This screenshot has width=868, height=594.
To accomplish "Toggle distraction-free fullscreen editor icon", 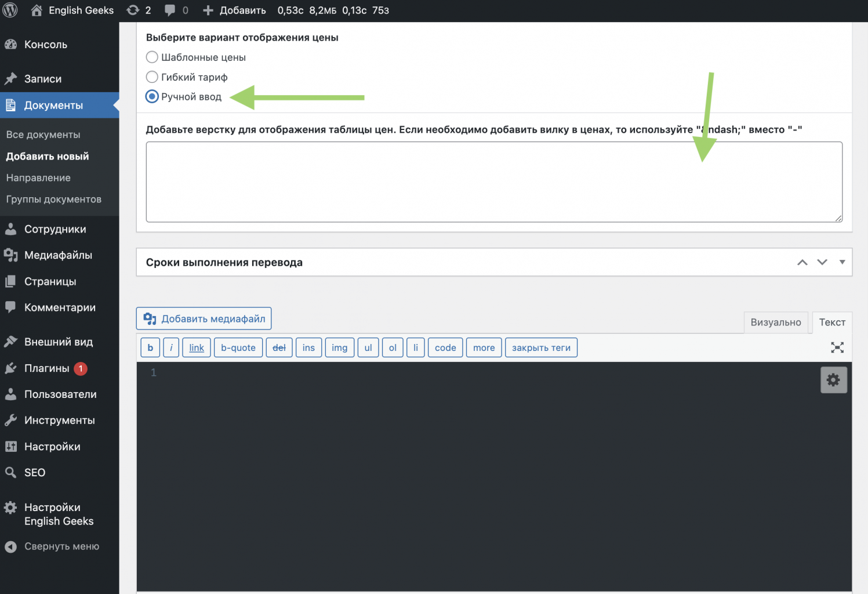I will tap(837, 347).
